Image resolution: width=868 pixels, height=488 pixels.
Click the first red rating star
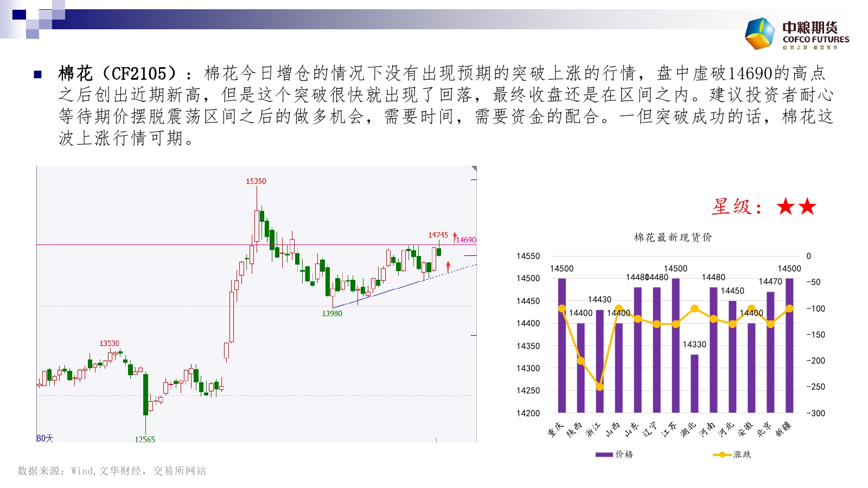coord(786,207)
